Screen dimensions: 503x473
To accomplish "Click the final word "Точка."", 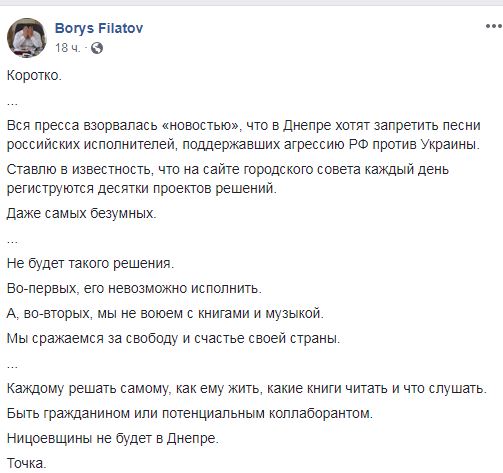I will tap(26, 463).
